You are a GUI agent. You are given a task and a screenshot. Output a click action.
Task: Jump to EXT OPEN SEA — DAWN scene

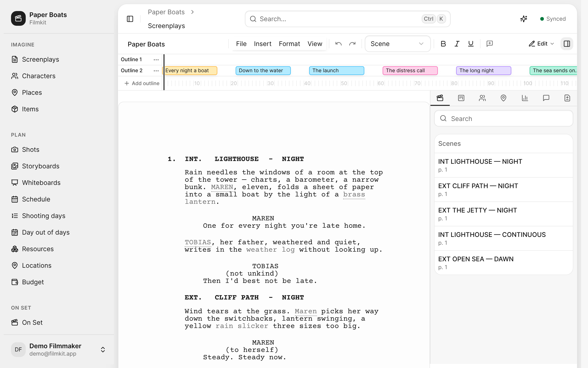(503, 263)
